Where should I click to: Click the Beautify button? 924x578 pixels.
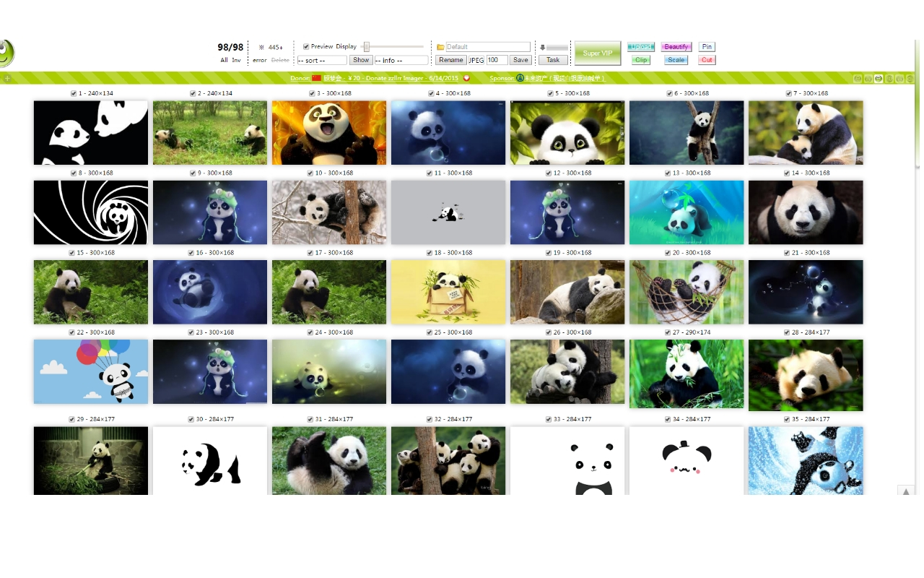tap(676, 46)
